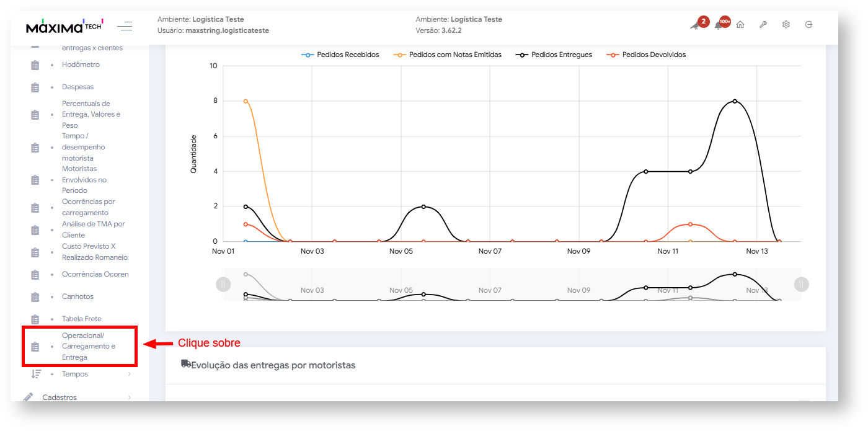Open the wrench tools icon
The image size is (868, 431).
[x=763, y=25]
